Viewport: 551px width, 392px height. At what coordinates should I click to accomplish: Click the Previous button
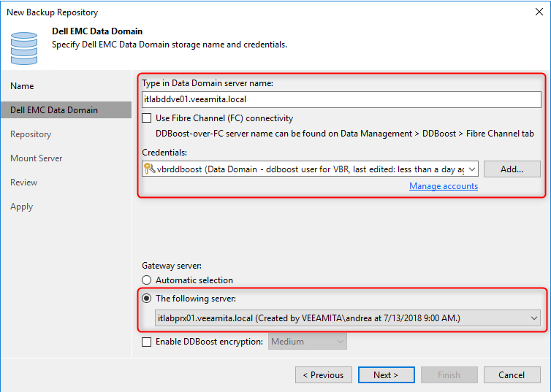[324, 374]
